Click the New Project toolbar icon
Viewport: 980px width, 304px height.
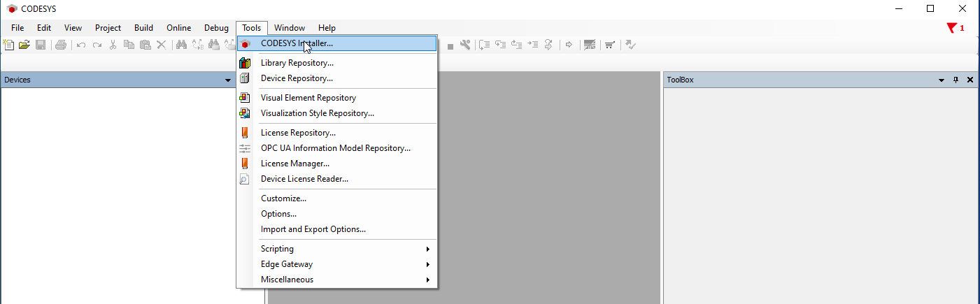[x=9, y=45]
